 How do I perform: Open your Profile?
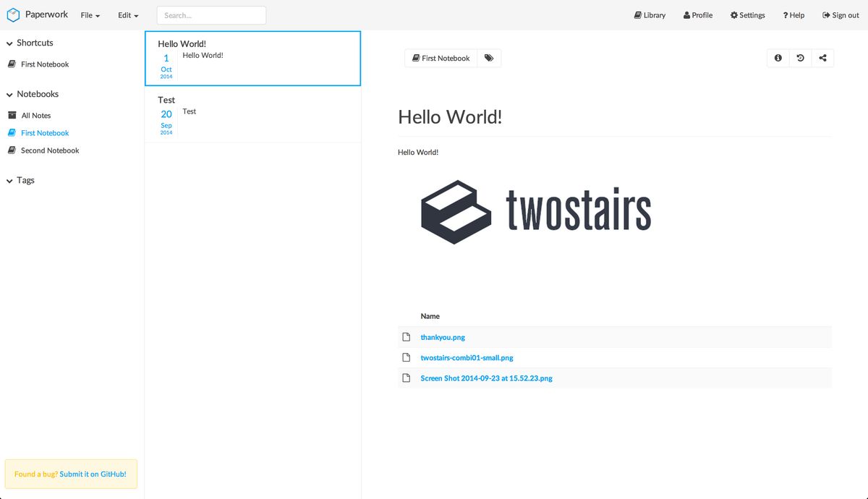tap(697, 14)
